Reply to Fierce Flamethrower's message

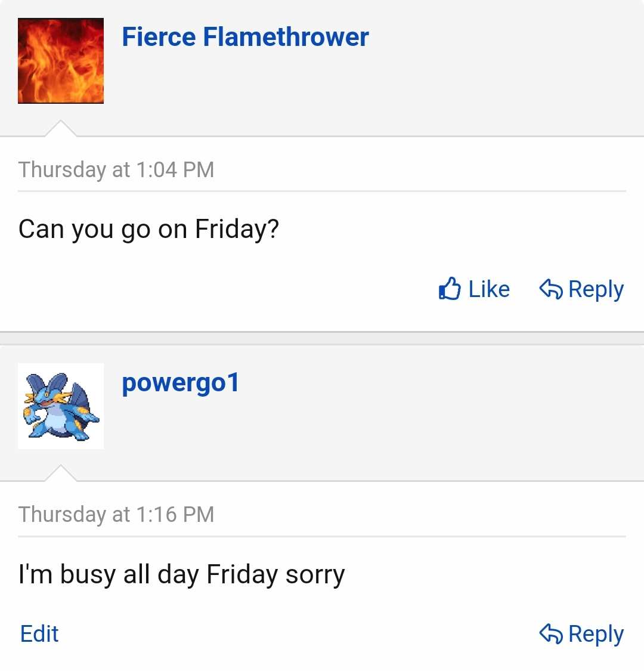pyautogui.click(x=581, y=289)
